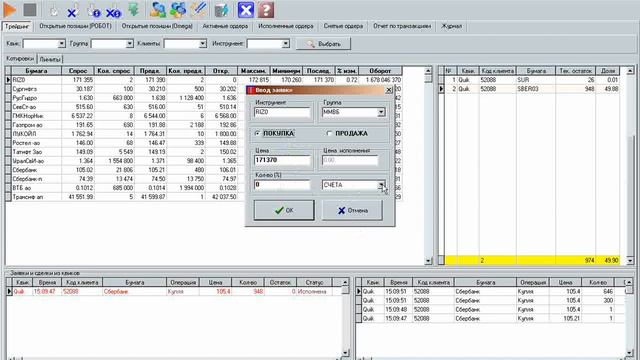The image size is (640, 360).
Task: Select the ВТБ ао quotes row
Action: coord(125,188)
